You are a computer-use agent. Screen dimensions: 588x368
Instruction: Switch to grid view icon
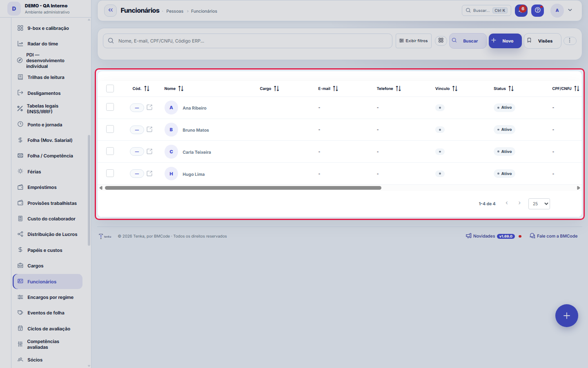tap(441, 40)
